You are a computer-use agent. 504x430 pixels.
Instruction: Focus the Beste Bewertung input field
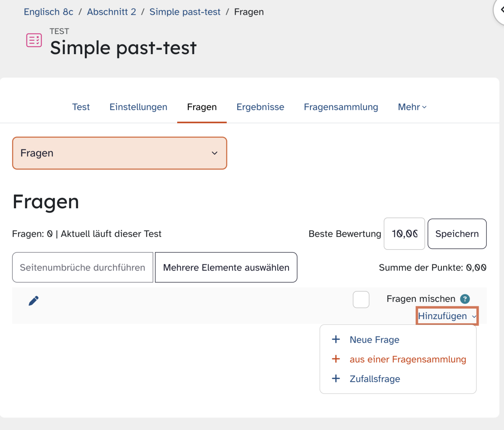[x=404, y=234]
